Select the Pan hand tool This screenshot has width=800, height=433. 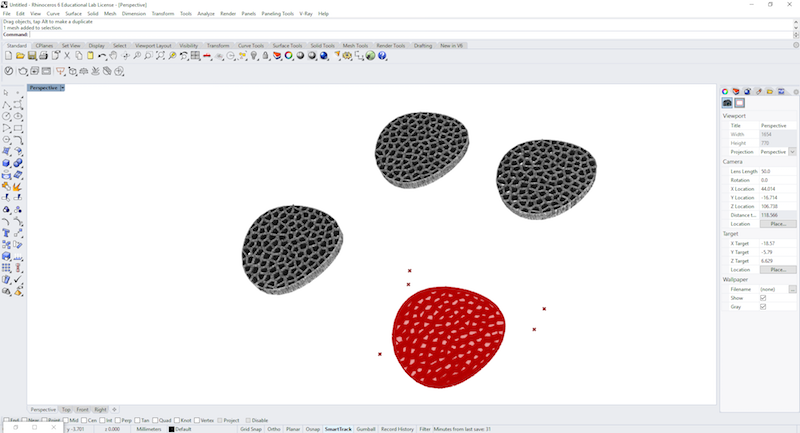pos(113,56)
